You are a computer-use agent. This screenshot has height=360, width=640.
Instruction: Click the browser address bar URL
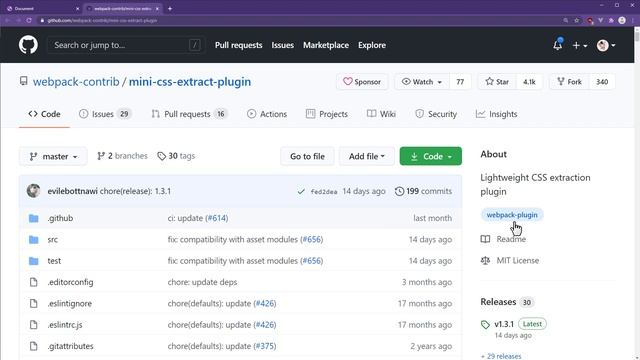pos(102,20)
